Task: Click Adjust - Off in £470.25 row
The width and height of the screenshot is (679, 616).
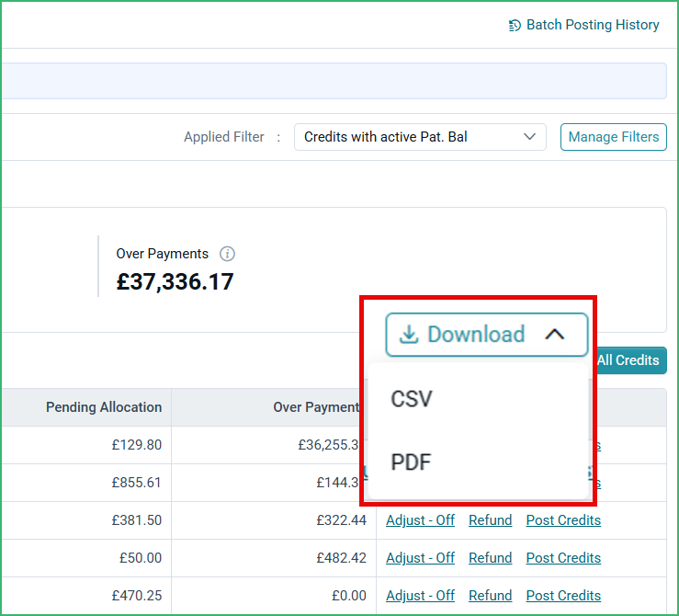Action: 420,595
